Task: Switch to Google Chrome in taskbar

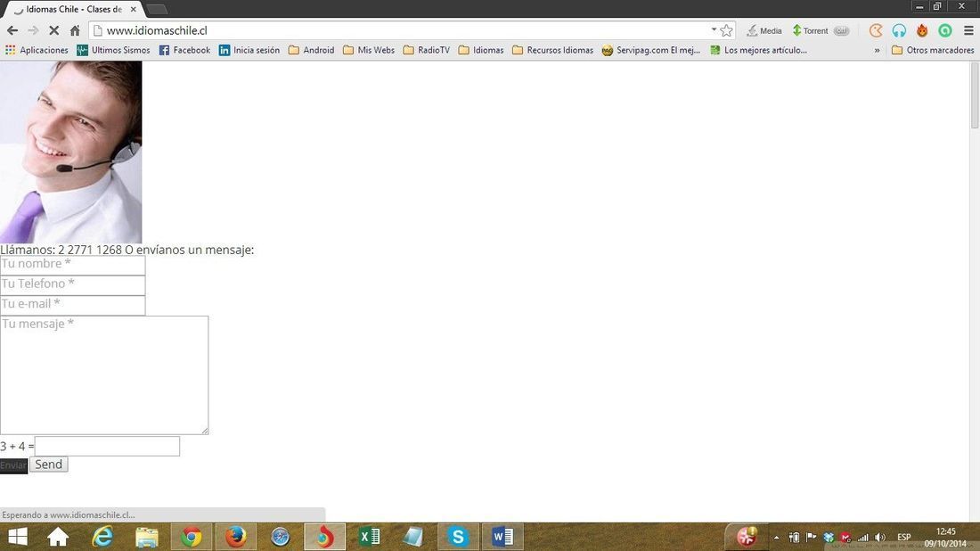Action: click(192, 537)
